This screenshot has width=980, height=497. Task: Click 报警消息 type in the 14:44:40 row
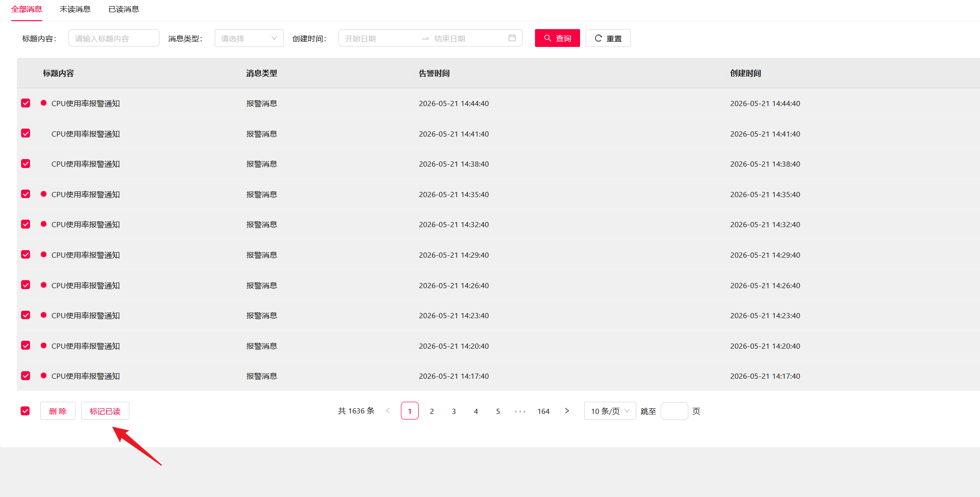pos(262,104)
